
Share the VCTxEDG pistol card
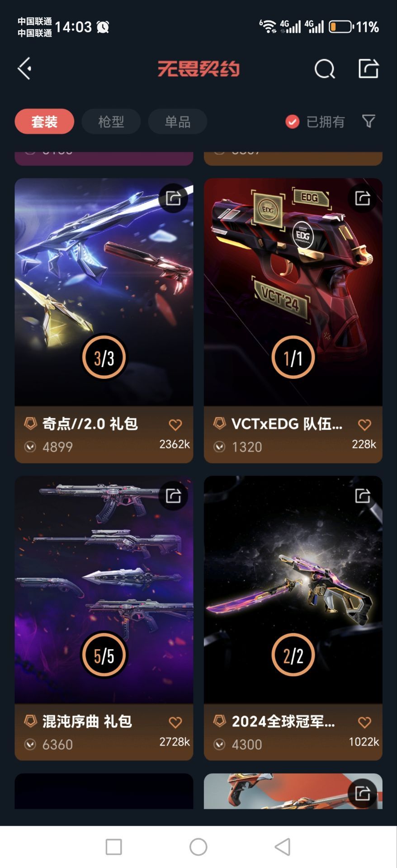(x=363, y=198)
